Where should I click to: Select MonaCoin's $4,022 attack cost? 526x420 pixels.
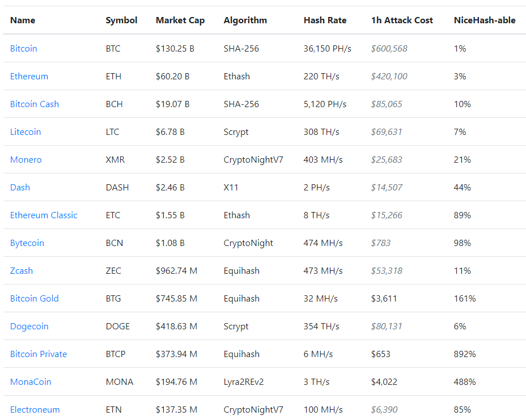point(384,382)
